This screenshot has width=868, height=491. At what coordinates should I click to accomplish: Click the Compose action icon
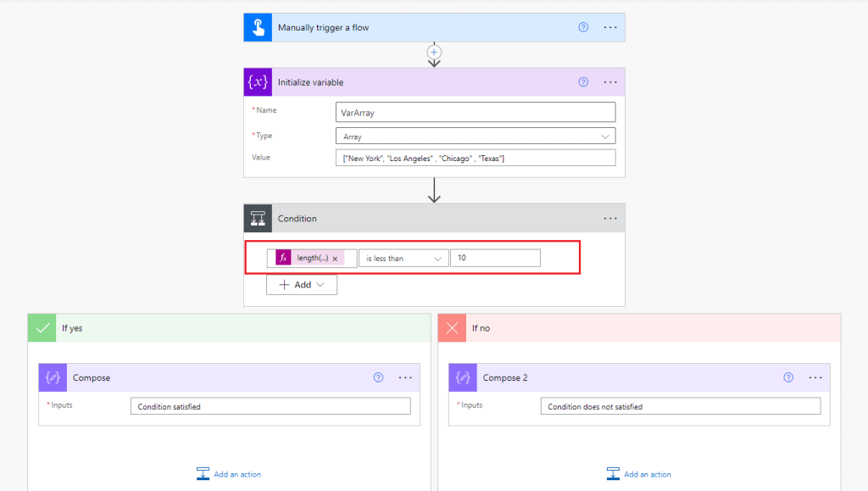53,377
